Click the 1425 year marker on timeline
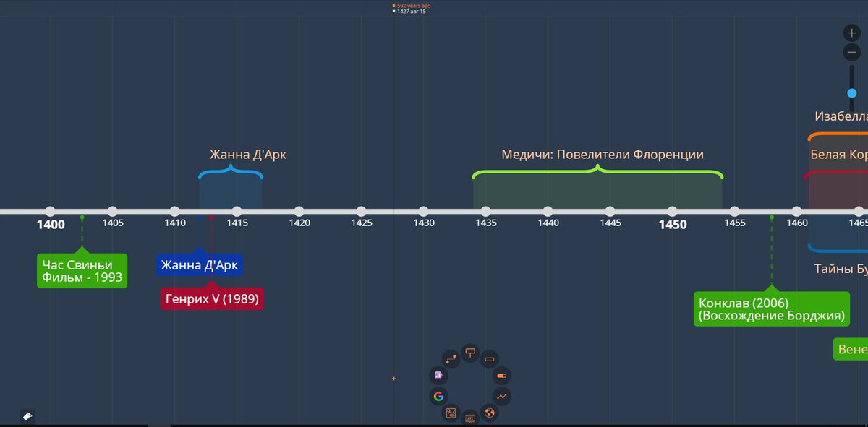The height and width of the screenshot is (427, 868). pos(361,211)
